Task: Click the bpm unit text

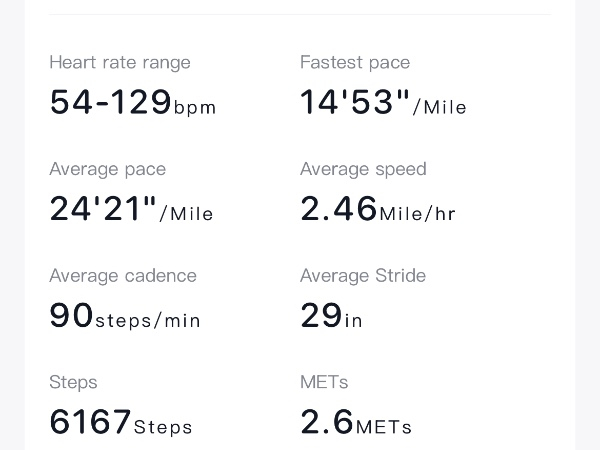Action: (x=195, y=108)
